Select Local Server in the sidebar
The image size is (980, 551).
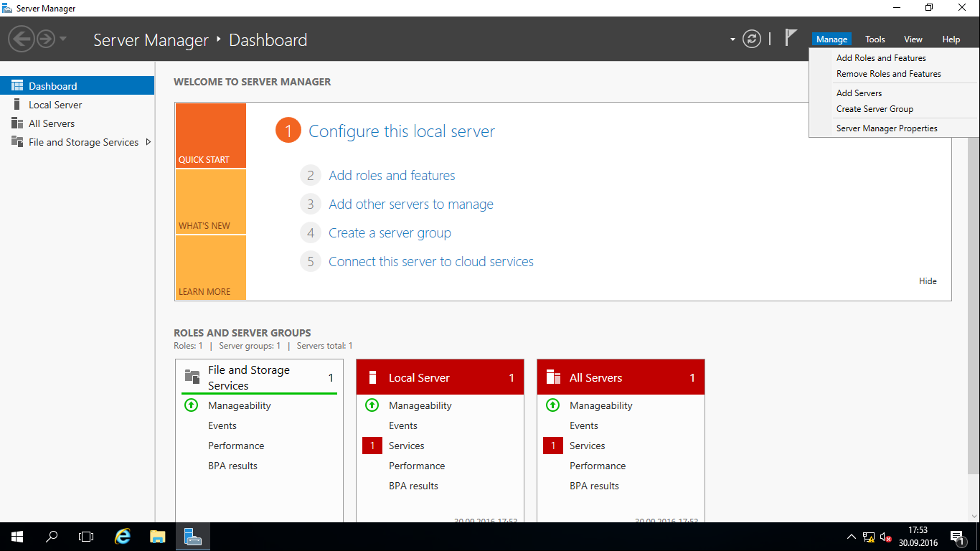coord(77,105)
